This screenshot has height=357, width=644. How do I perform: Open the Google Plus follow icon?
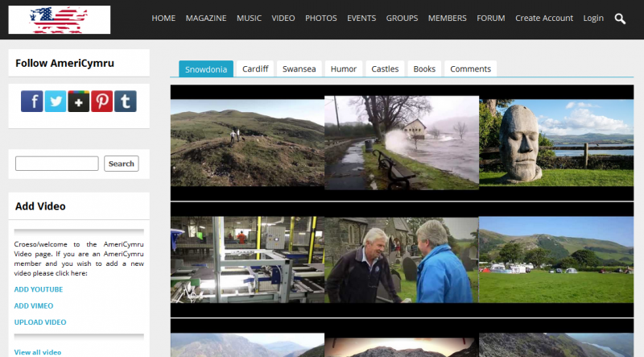(78, 102)
